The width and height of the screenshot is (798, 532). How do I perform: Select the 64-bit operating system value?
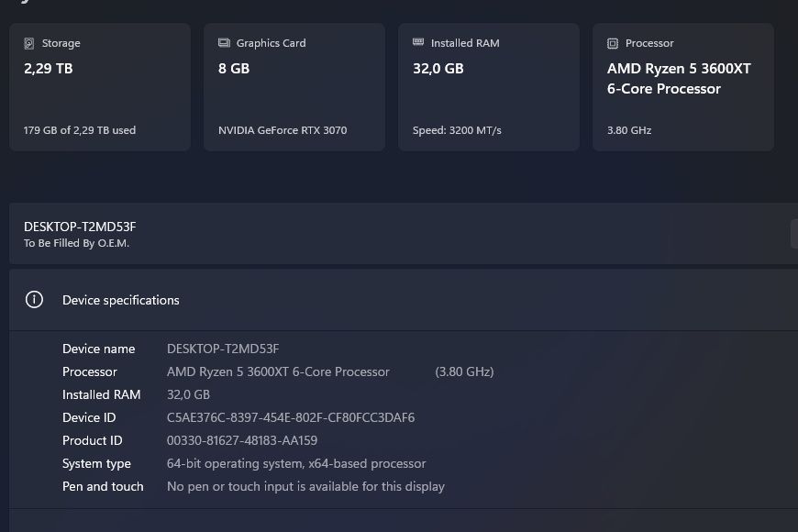tap(296, 464)
